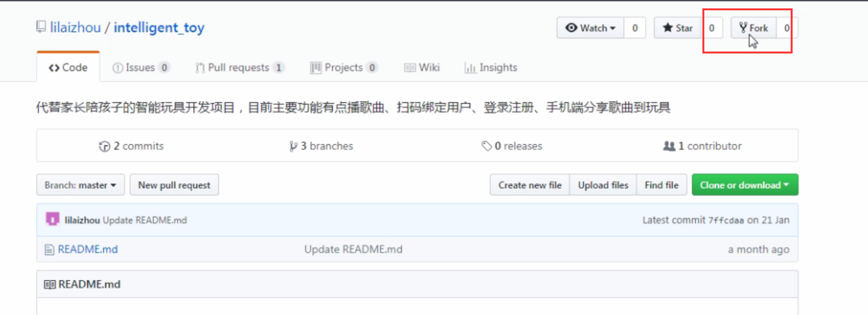Click the Projects board icon
Image resolution: width=868 pixels, height=315 pixels.
pyautogui.click(x=316, y=68)
